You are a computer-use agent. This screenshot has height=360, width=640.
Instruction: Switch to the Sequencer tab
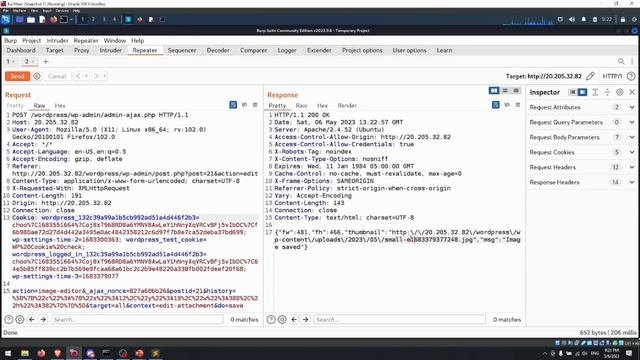[x=182, y=50]
